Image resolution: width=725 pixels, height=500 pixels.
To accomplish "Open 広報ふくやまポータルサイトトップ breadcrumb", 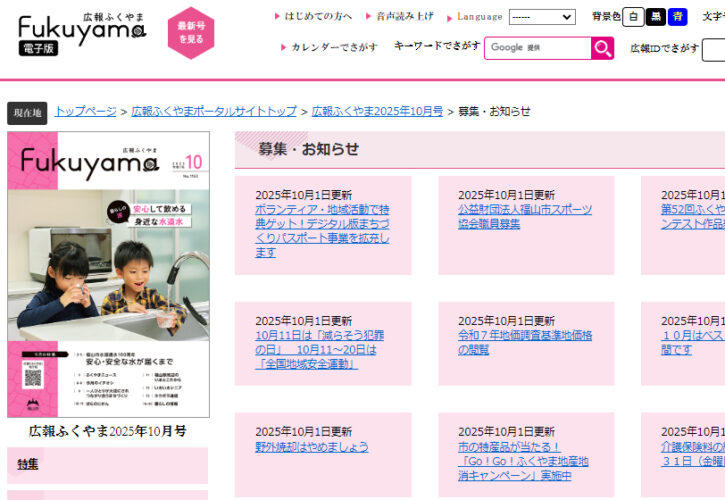I will click(214, 111).
